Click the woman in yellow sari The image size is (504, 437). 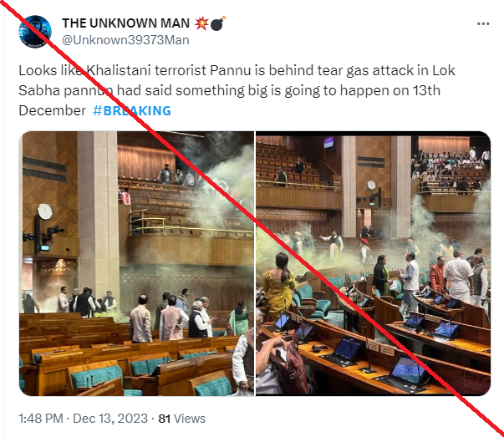278,286
